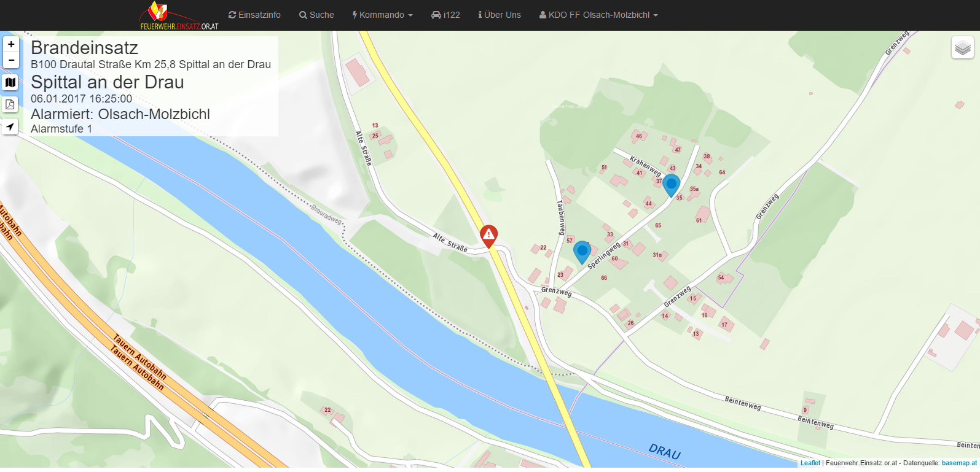This screenshot has width=980, height=472.
Task: Click the map view icon button
Action: pyautogui.click(x=10, y=82)
